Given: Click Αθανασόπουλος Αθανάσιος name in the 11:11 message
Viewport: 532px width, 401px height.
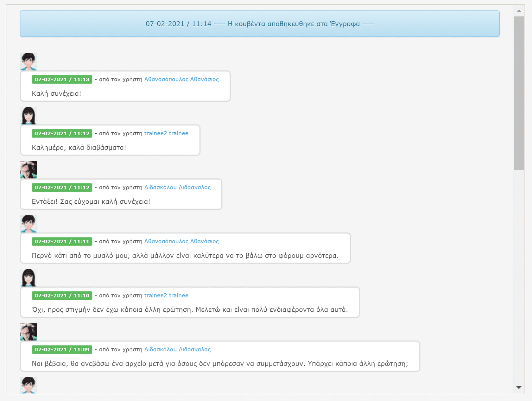Looking at the screenshot, I should [x=181, y=241].
